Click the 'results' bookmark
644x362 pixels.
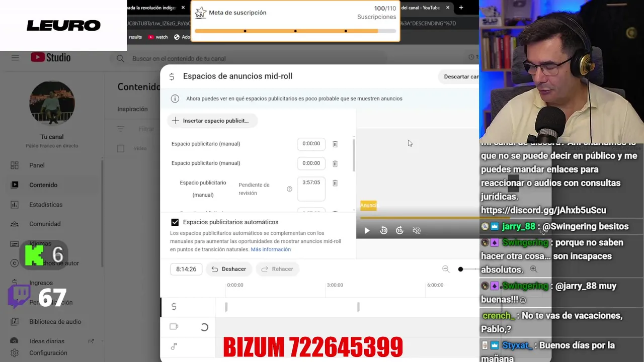click(x=135, y=37)
